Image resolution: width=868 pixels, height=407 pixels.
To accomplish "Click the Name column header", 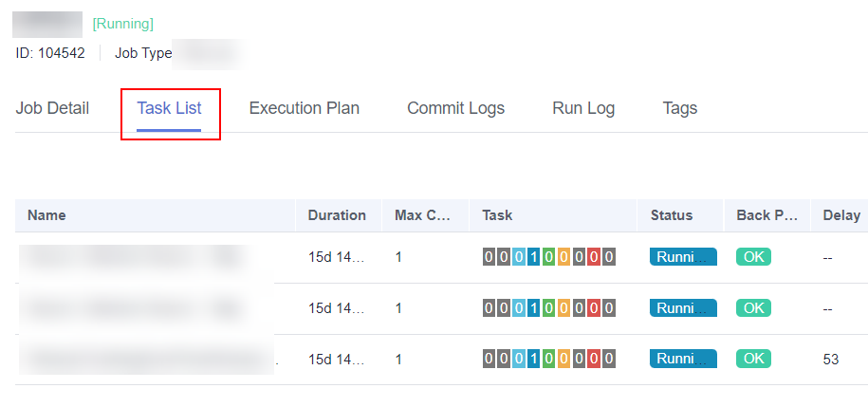I will [46, 215].
